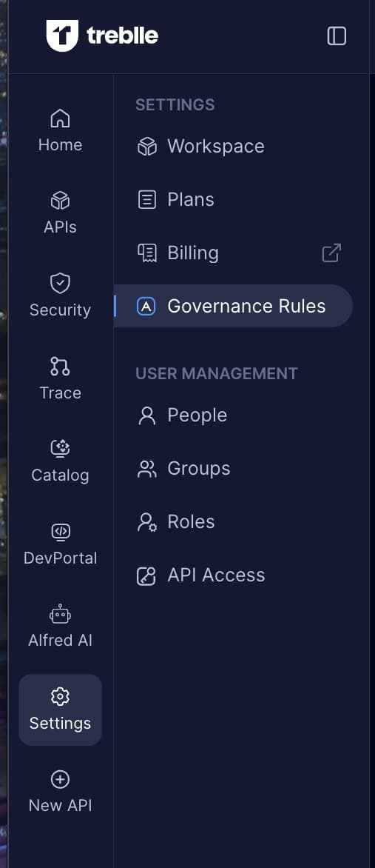Open Billing external link arrow icon
Viewport: 375px width, 868px height.
[331, 253]
